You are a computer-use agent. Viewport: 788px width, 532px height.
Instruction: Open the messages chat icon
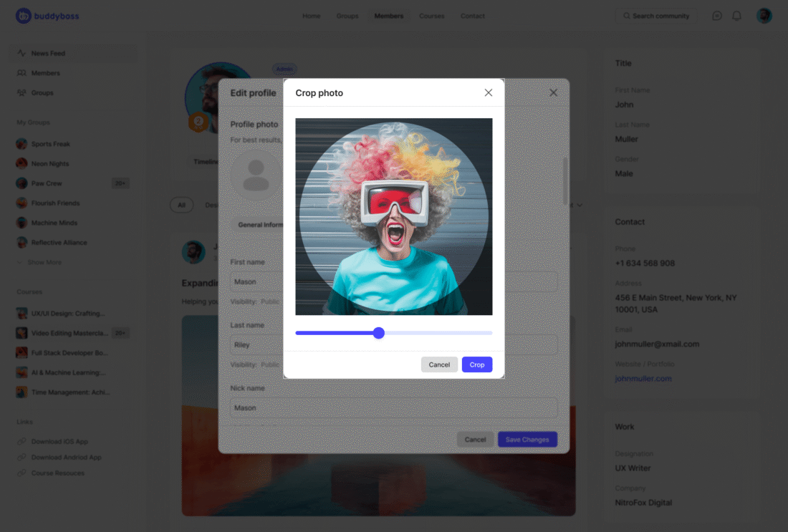717,16
